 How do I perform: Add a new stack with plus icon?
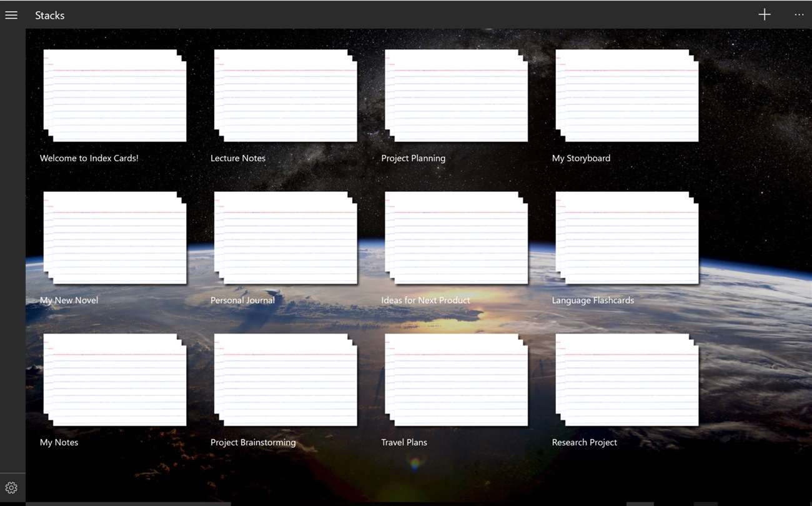coord(765,14)
